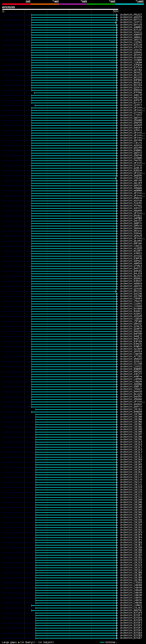Select hit UniRef100_Q8JHH3

[131, 241]
